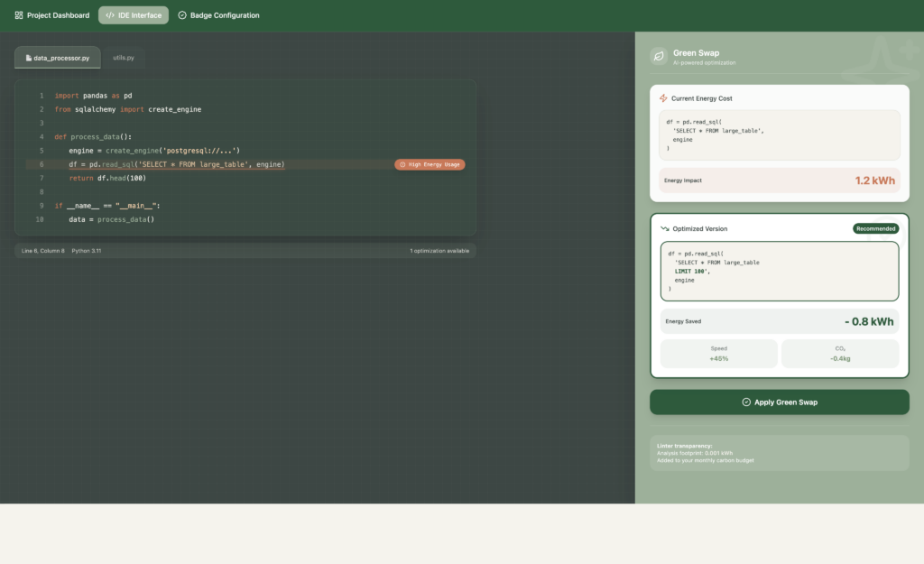Click line 1 'import pandas as pd'
Viewport: 924px width, 564px height.
coord(93,96)
